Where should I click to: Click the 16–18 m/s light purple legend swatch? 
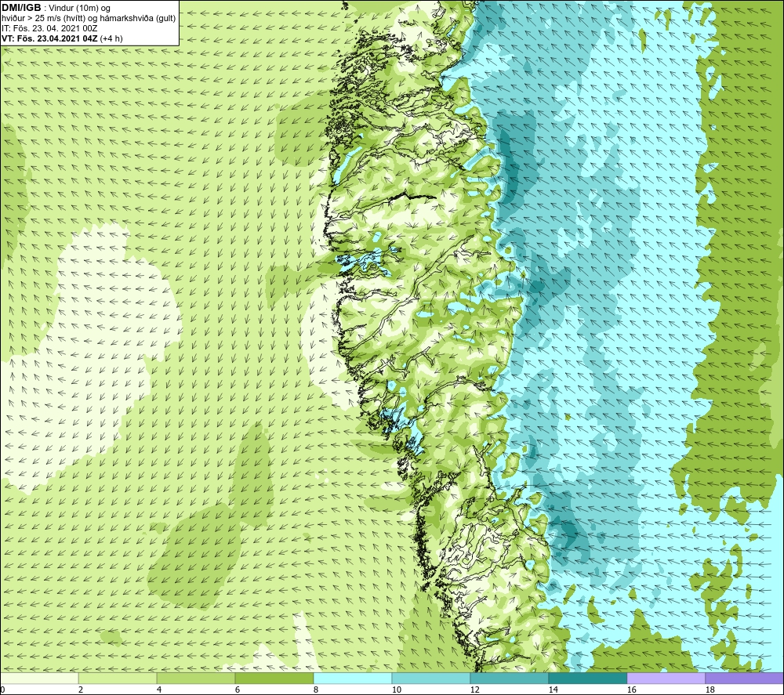pos(666,678)
